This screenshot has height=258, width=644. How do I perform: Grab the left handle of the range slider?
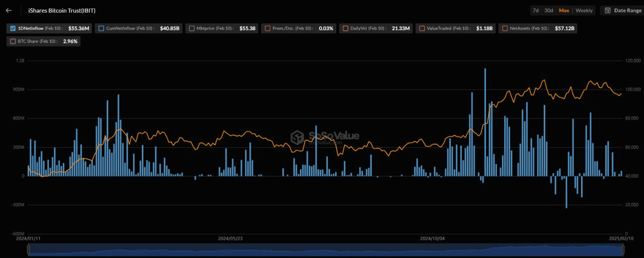pyautogui.click(x=28, y=249)
